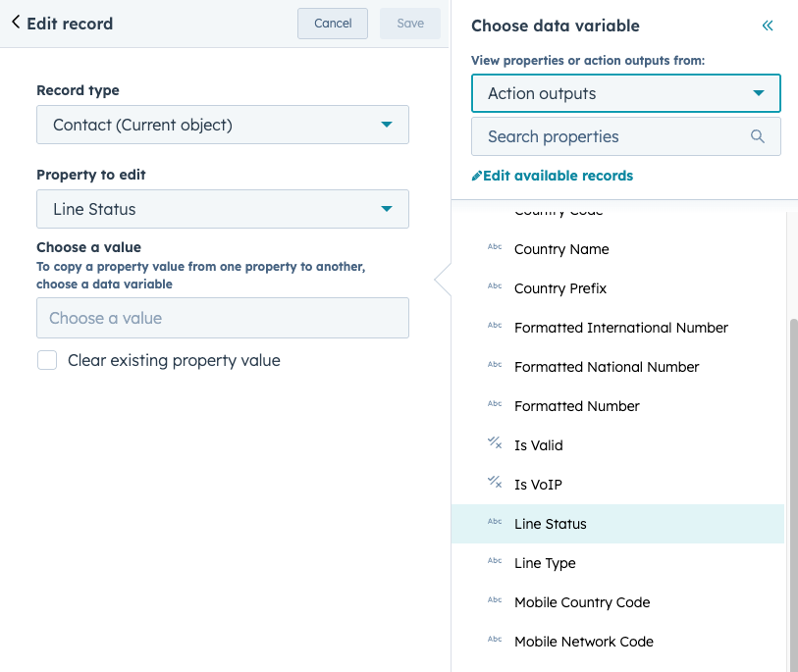Click into the Choose a value field
The width and height of the screenshot is (798, 672).
(223, 319)
